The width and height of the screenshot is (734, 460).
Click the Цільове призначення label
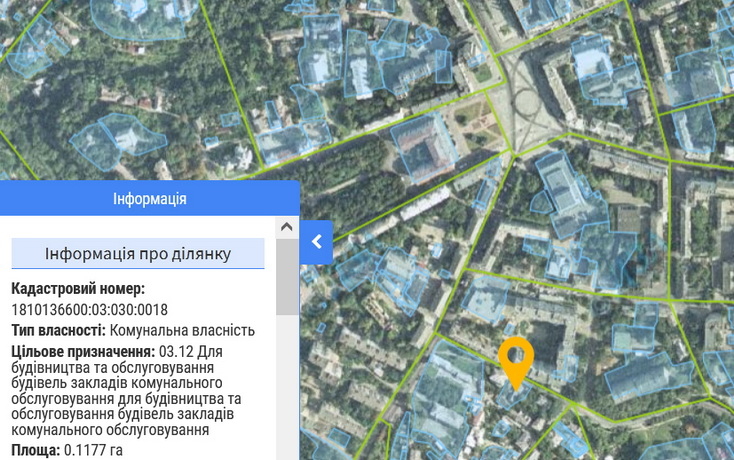82,352
